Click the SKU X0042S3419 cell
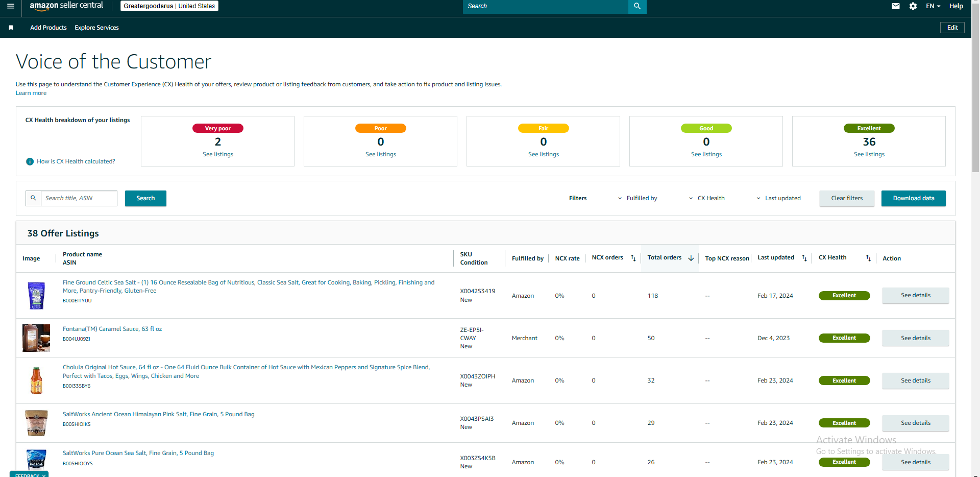This screenshot has height=477, width=980. tap(478, 291)
